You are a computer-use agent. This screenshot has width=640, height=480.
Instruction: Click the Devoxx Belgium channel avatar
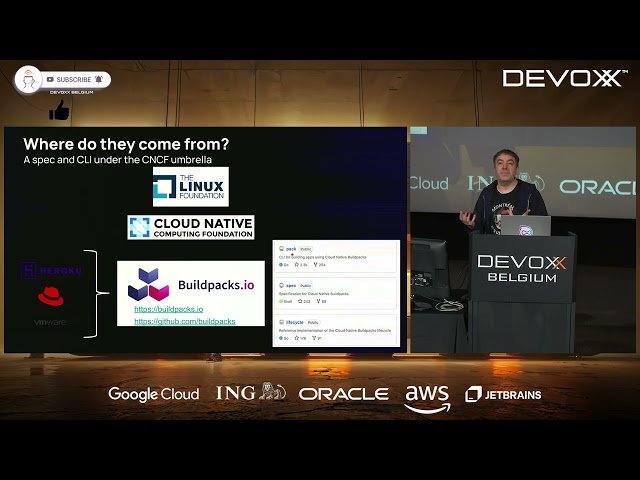(x=28, y=80)
